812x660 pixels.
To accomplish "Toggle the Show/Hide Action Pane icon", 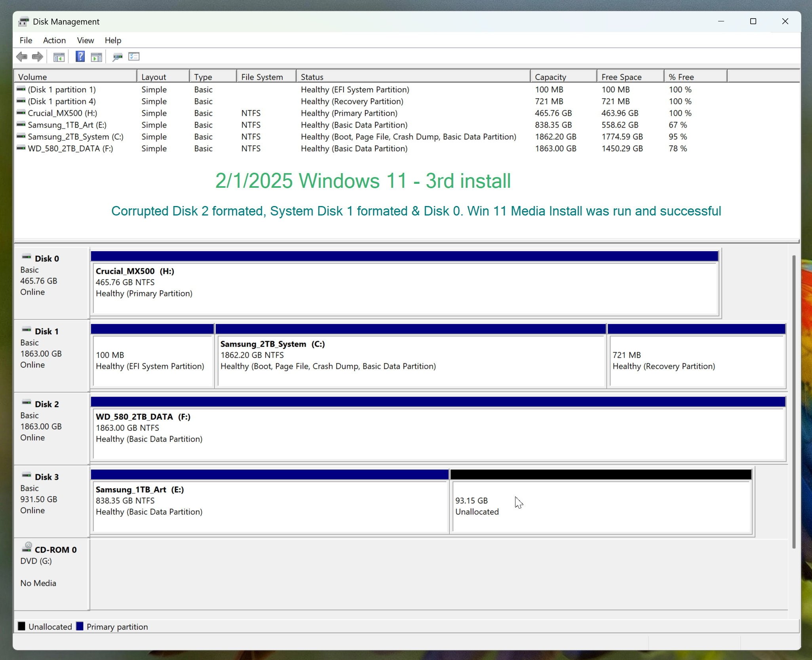I will tap(96, 57).
